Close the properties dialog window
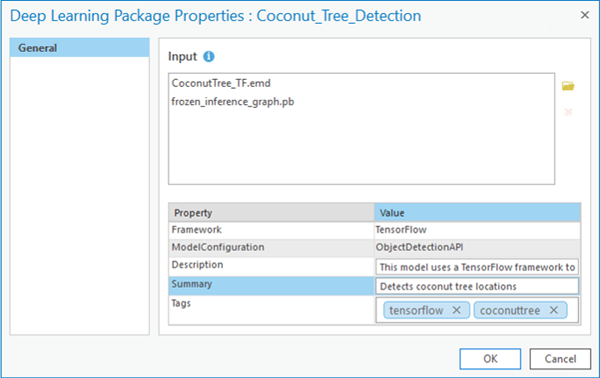 click(x=585, y=15)
